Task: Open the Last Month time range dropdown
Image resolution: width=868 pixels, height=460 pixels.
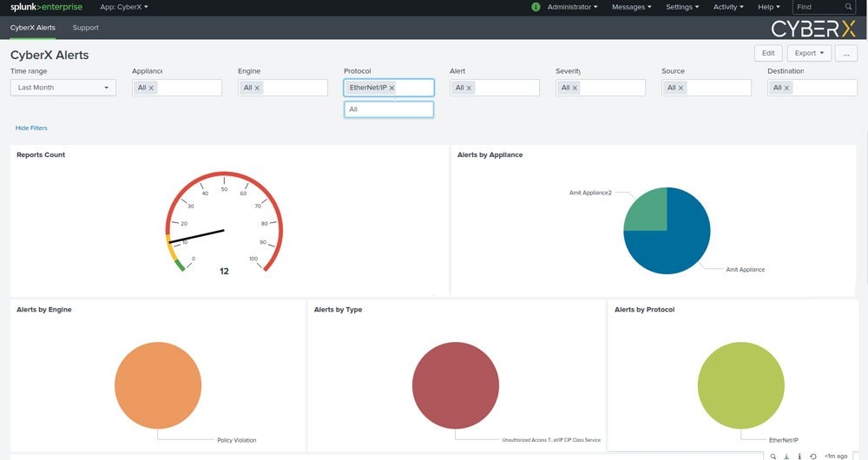Action: (x=63, y=88)
